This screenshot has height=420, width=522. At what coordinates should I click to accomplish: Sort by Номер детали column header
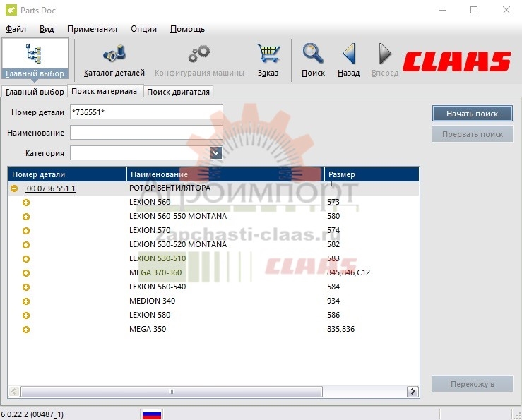pyautogui.click(x=67, y=174)
